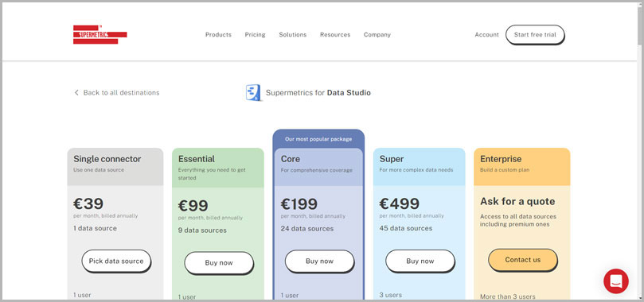Open the Company menu

[x=377, y=35]
